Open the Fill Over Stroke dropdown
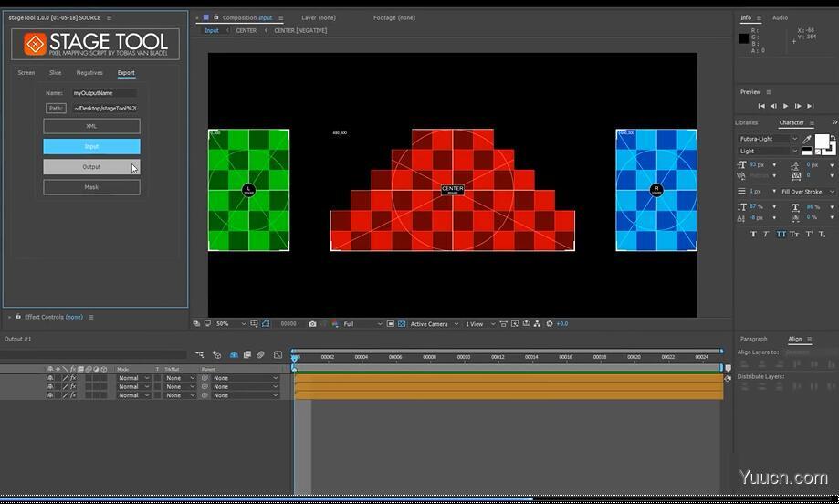839x504 pixels. coord(807,192)
